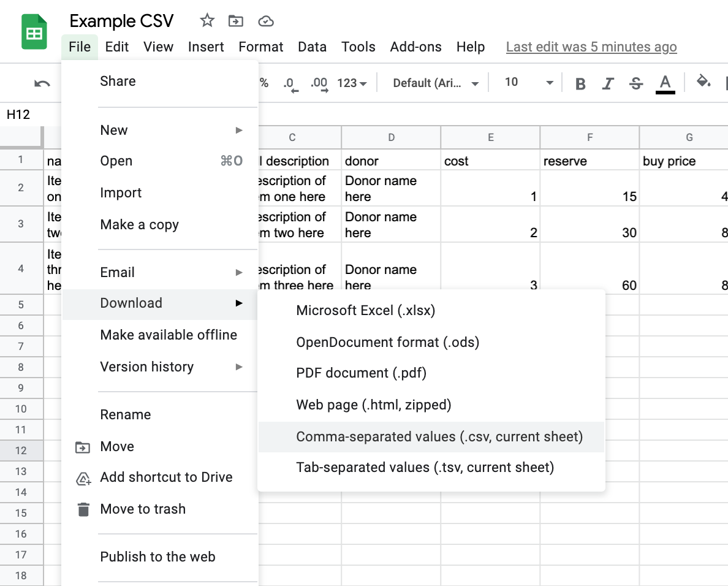This screenshot has height=586, width=728.
Task: Choose Open from the File menu
Action: click(x=160, y=161)
